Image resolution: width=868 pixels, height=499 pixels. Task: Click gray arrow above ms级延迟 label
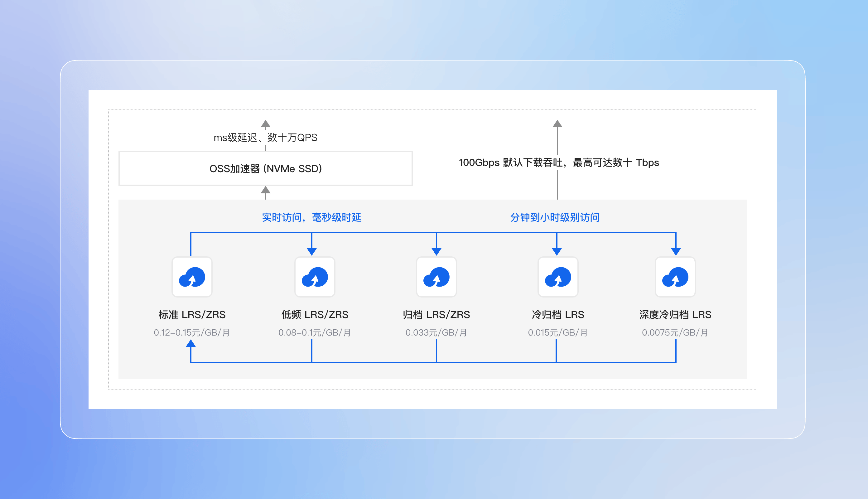coord(265,124)
